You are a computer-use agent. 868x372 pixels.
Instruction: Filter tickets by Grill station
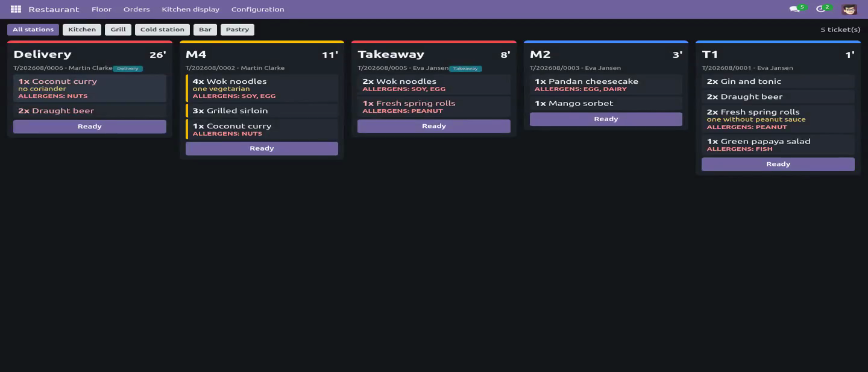pyautogui.click(x=118, y=30)
